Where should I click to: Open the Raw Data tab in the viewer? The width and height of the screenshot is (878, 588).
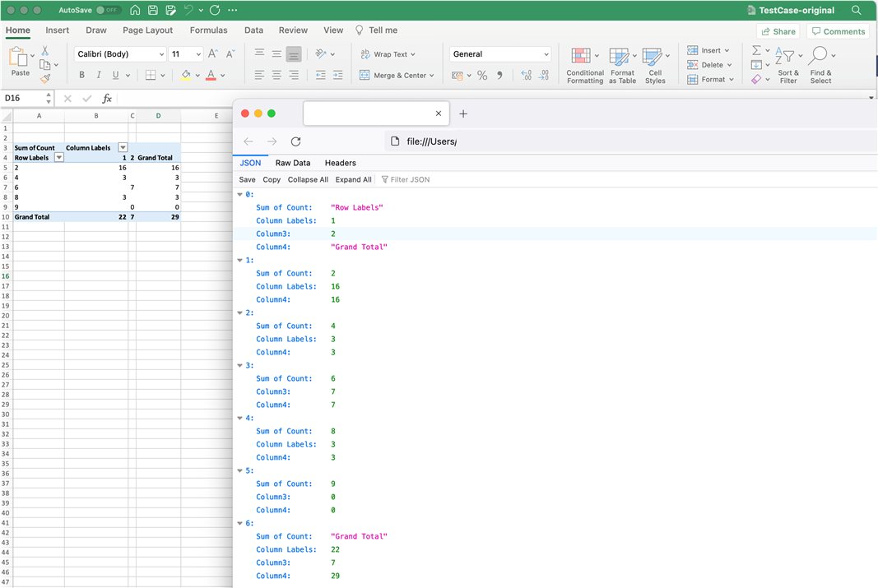(x=292, y=162)
